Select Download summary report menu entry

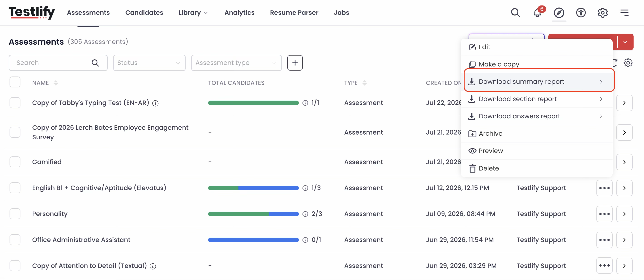(x=539, y=82)
